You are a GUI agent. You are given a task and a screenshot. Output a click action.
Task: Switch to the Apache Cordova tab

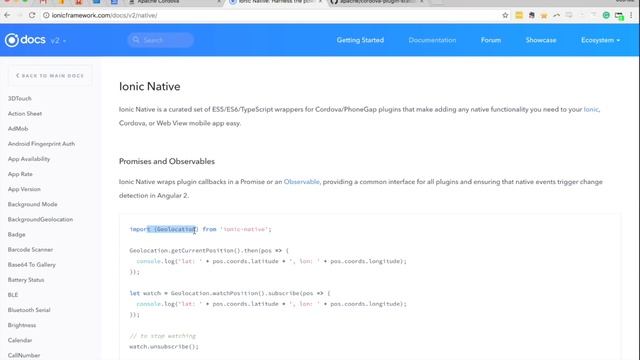point(173,2)
